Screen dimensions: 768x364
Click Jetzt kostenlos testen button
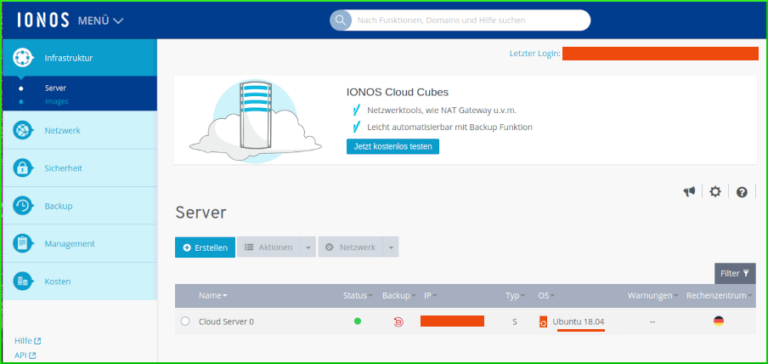pyautogui.click(x=393, y=146)
